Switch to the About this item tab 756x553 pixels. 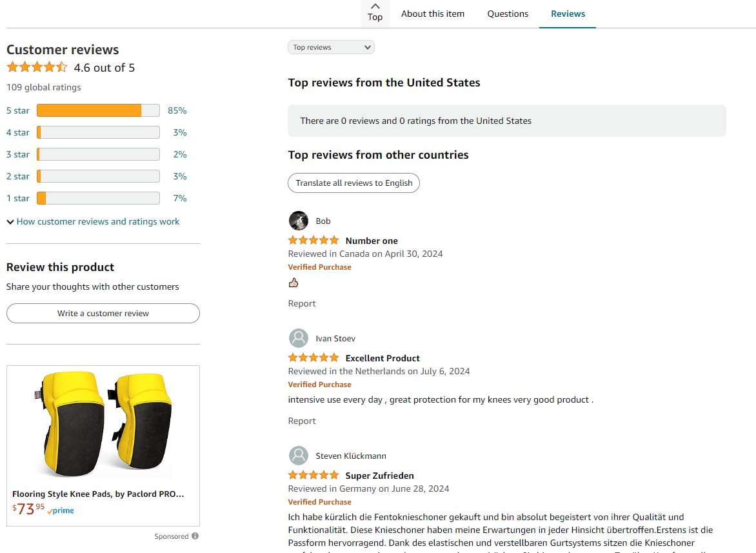[433, 14]
